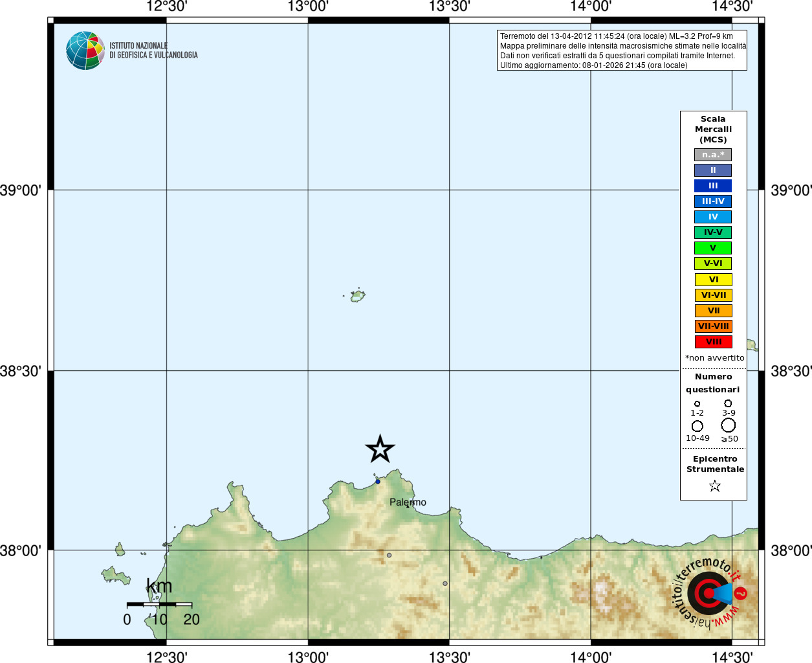Click the 13°00' longitude label at top
This screenshot has width=812, height=663.
coord(308,6)
